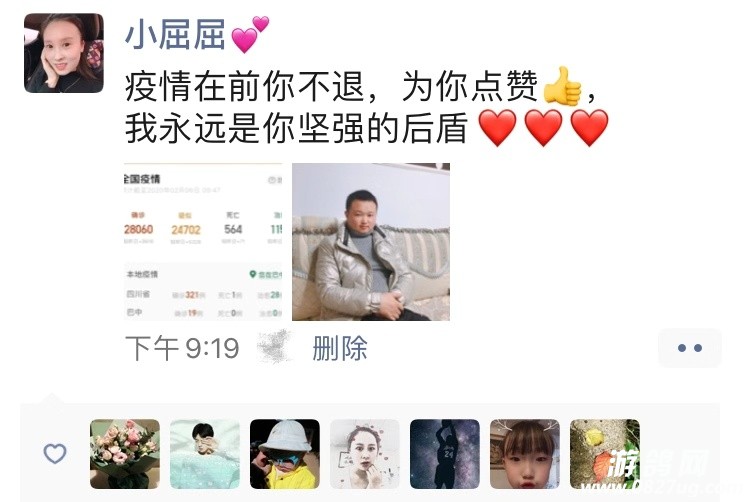View the epidemic statistics screenshot image
750x502 pixels.
(203, 242)
